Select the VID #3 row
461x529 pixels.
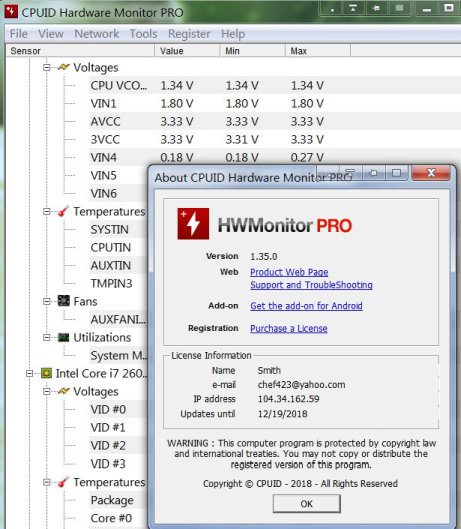(x=119, y=464)
